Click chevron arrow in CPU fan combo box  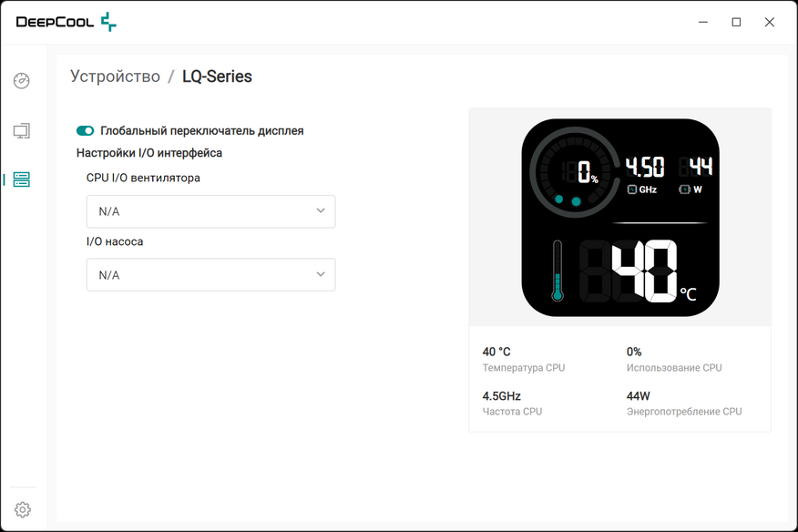[321, 210]
